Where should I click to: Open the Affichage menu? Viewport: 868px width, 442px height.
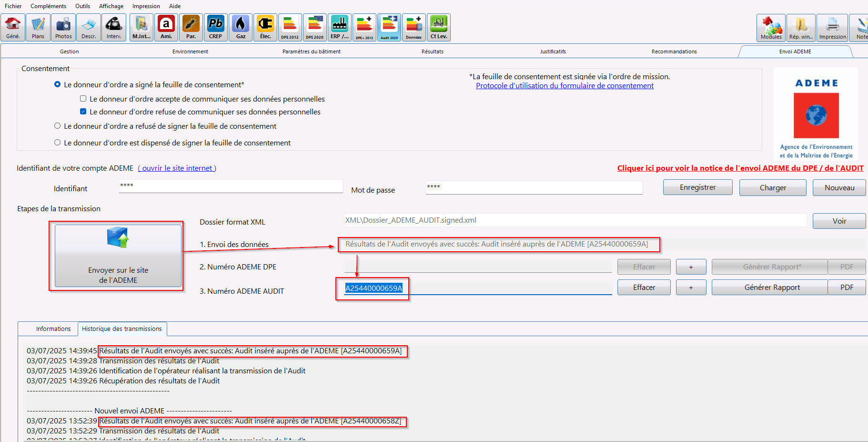point(111,6)
